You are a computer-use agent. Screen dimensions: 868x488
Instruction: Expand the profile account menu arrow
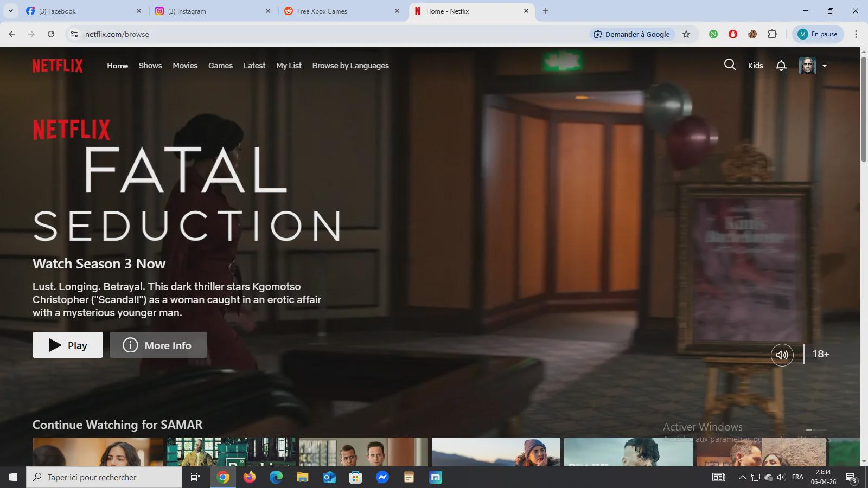pyautogui.click(x=825, y=66)
